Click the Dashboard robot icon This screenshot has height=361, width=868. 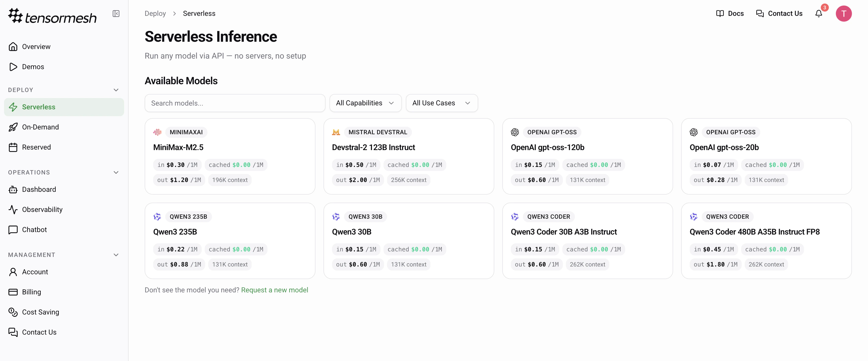[13, 190]
